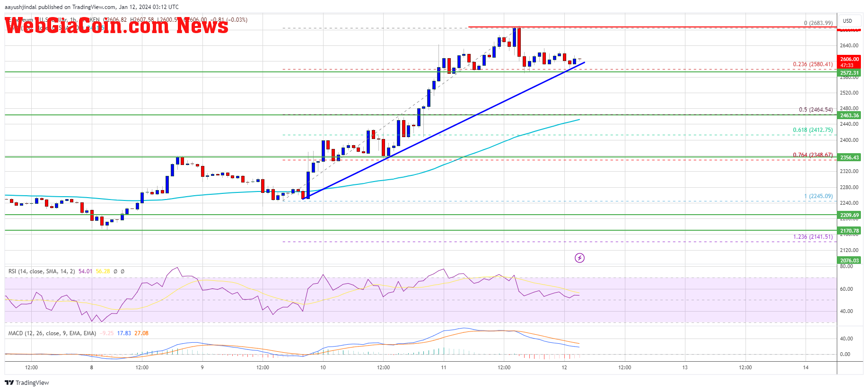Click the 2280.00 tick on the price axis
This screenshot has height=391, width=868.
pyautogui.click(x=849, y=188)
